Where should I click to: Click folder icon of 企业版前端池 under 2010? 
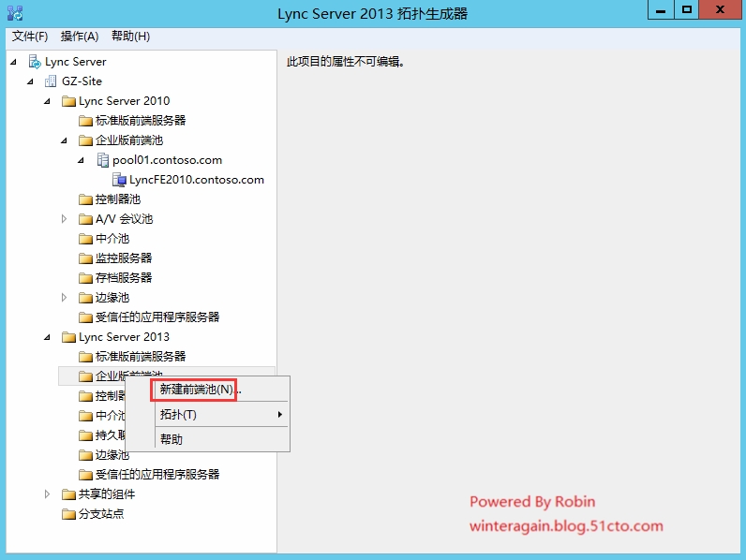click(85, 140)
